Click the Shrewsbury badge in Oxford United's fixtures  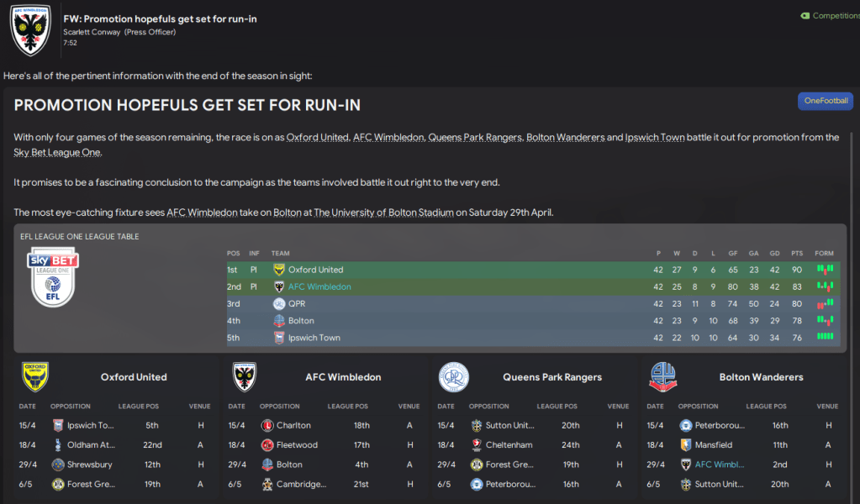coord(58,465)
